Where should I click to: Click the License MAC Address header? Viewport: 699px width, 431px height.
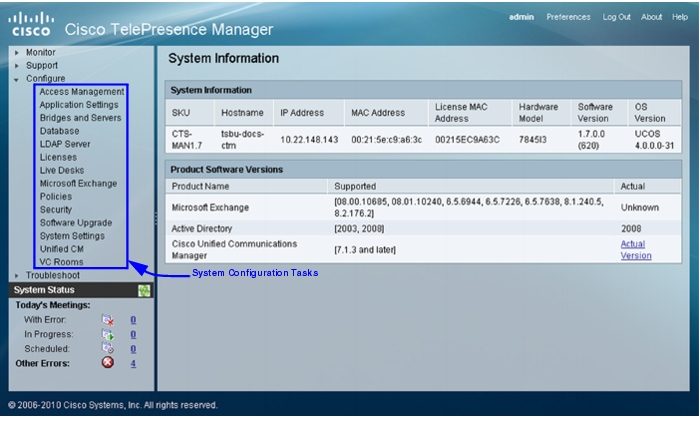tap(470, 113)
